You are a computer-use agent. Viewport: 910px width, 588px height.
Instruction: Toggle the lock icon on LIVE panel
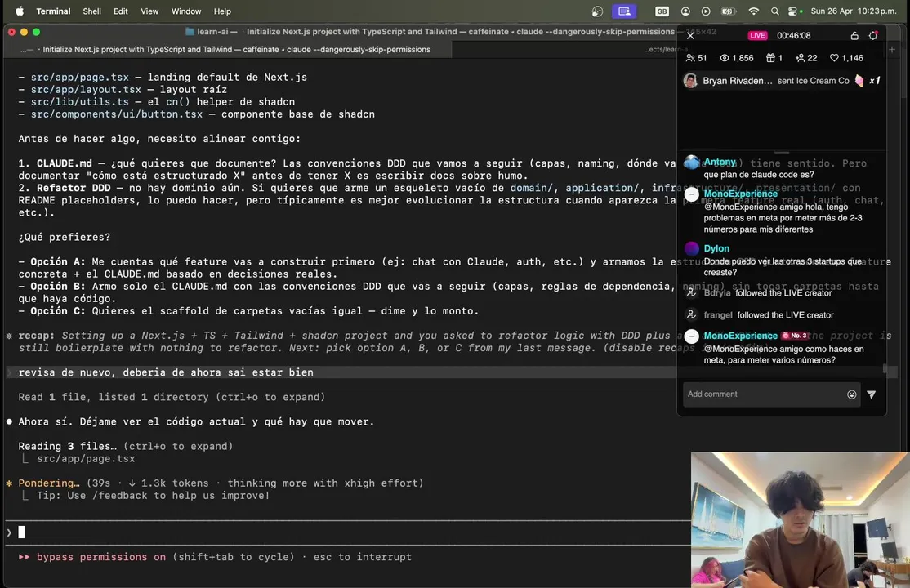pyautogui.click(x=854, y=35)
